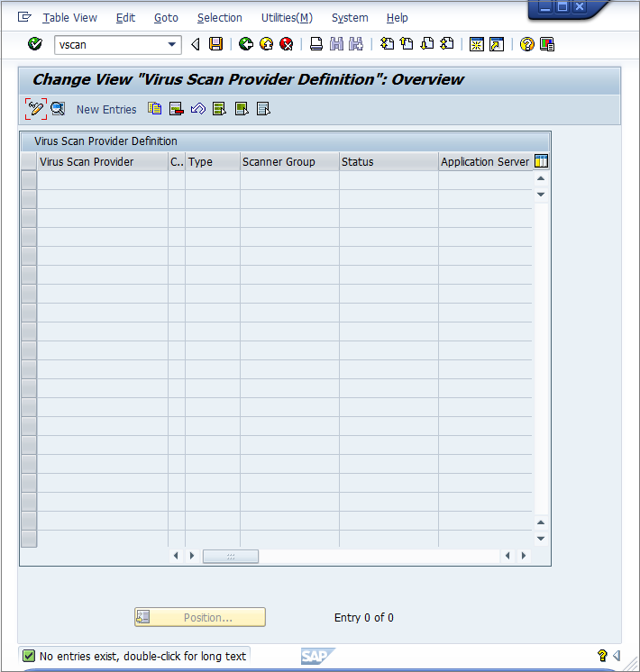Click the New Entries button

(x=106, y=109)
